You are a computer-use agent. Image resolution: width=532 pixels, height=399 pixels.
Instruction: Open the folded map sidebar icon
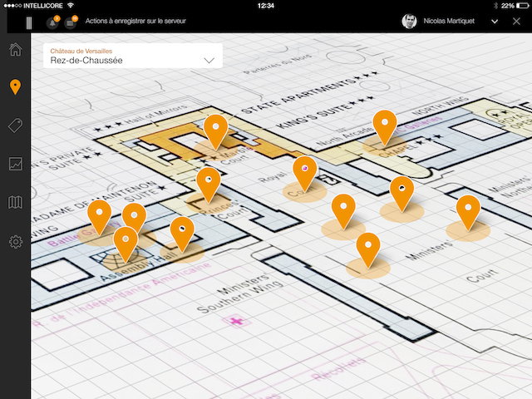pos(15,203)
